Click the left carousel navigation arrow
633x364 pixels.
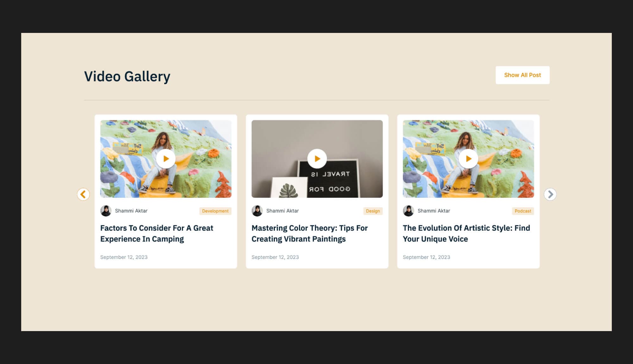[x=83, y=194]
